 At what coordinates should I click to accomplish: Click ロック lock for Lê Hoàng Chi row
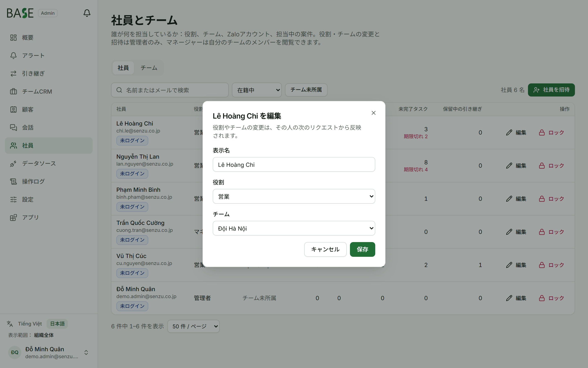551,133
